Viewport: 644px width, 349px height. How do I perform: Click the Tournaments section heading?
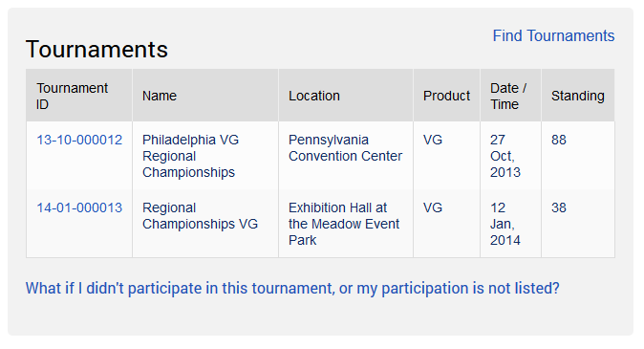(97, 50)
